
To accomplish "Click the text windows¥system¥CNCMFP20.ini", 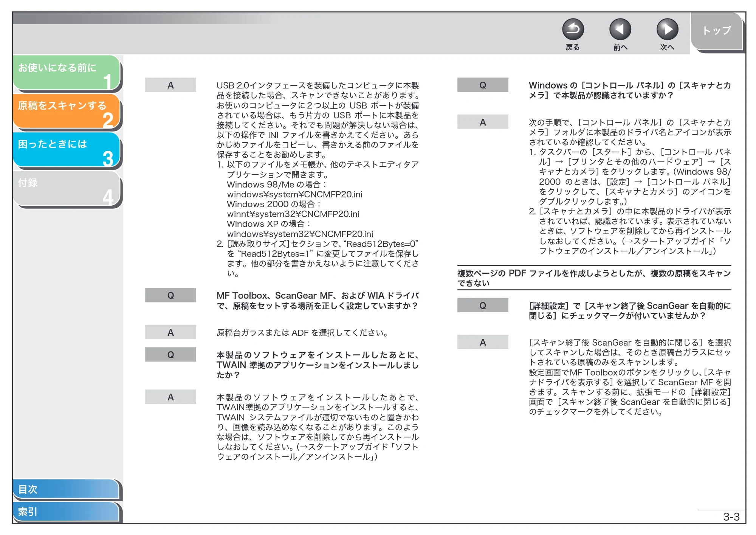I will click(x=294, y=194).
